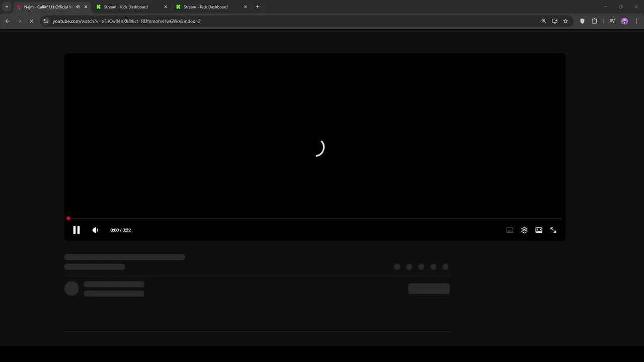The image size is (644, 362).
Task: Open the zoom level magnifier icon
Action: click(544, 21)
